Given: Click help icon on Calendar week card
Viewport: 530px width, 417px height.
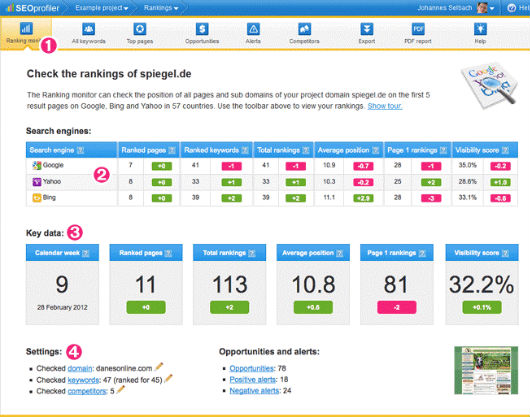Looking at the screenshot, I should [86, 253].
